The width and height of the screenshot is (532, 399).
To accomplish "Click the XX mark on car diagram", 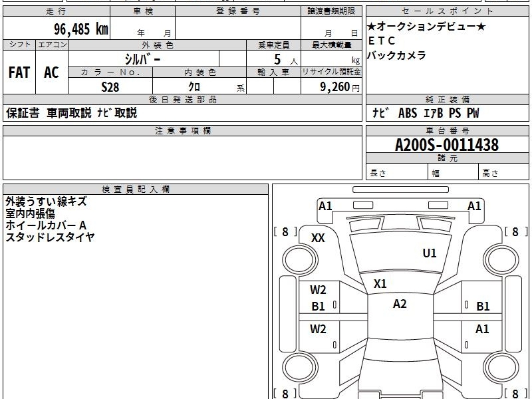I will 318,238.
